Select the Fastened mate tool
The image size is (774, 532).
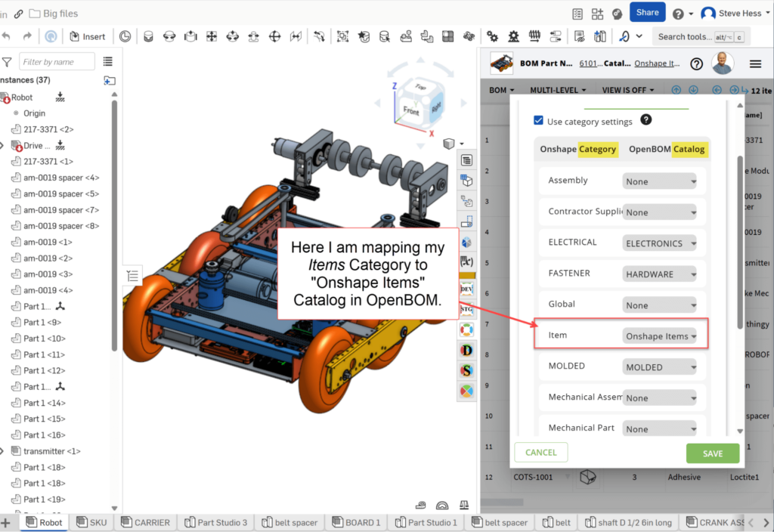[x=148, y=36]
